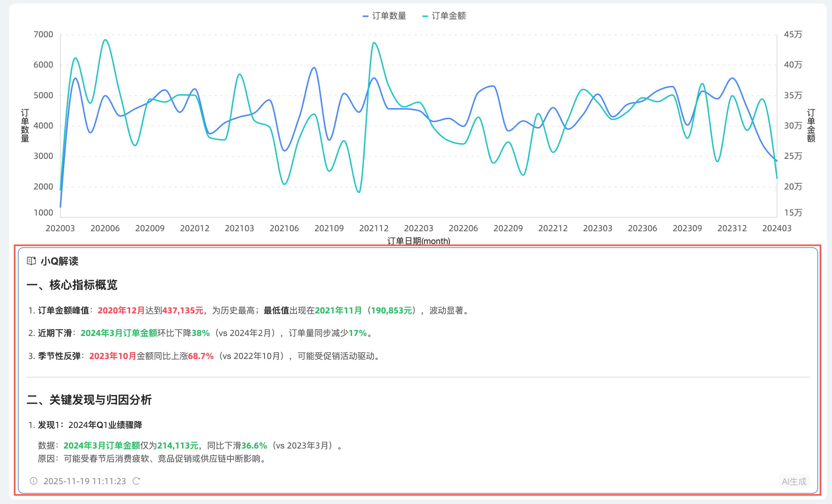Click the blue 订单数量 legend marker
832x504 pixels.
(x=366, y=16)
